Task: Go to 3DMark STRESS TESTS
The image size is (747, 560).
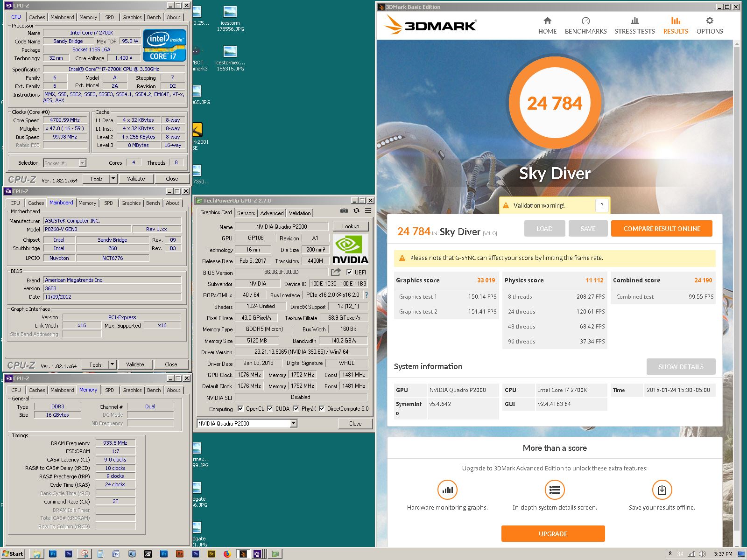Action: click(x=634, y=26)
